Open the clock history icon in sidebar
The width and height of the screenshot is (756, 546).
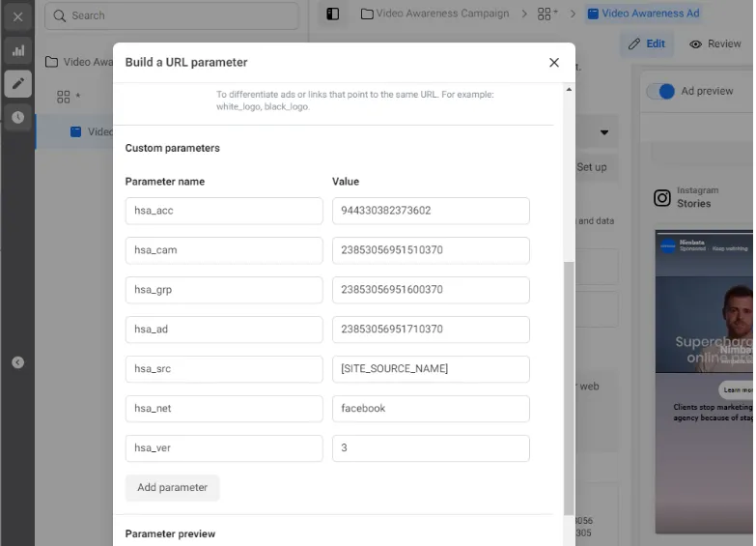point(17,117)
